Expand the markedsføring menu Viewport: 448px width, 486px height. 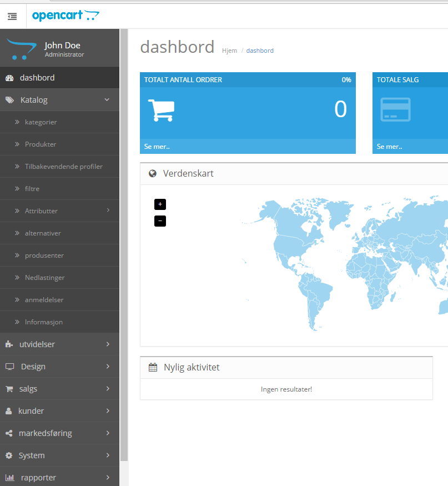[x=47, y=433]
